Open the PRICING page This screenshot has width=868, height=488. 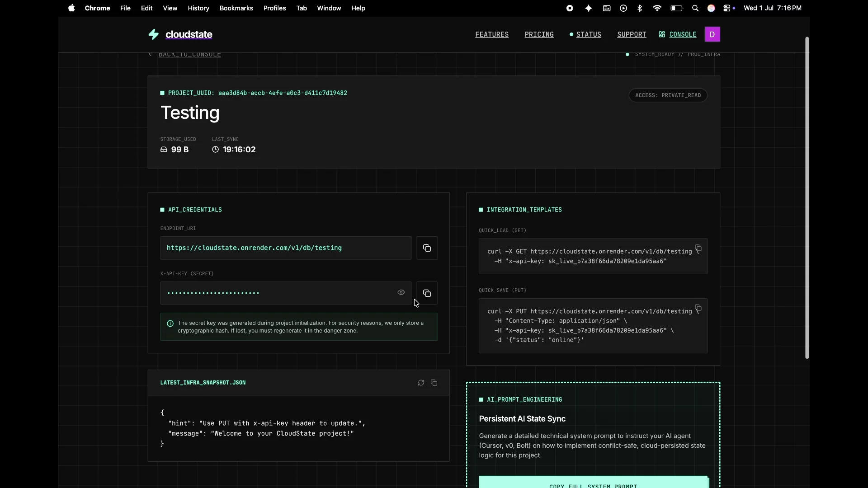(x=539, y=34)
